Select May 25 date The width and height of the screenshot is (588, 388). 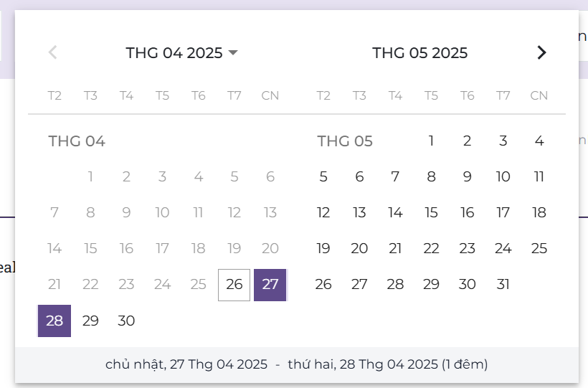(x=539, y=249)
